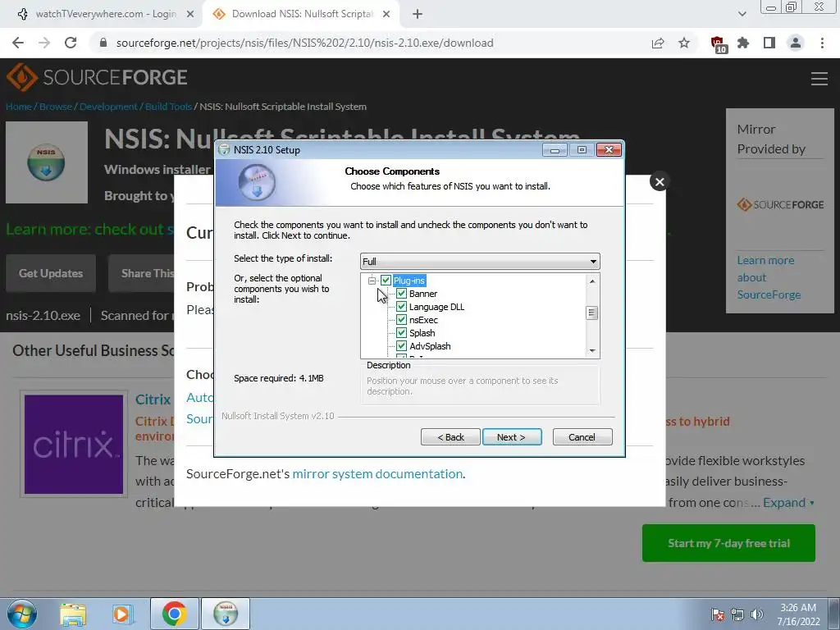Open the Action Center flag tray icon
The width and height of the screenshot is (840, 630).
(718, 614)
